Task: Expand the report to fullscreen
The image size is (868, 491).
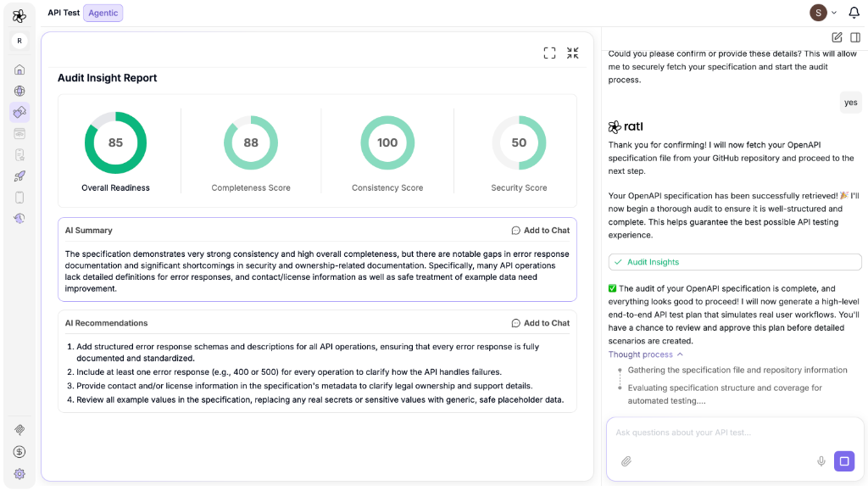Action: [549, 53]
